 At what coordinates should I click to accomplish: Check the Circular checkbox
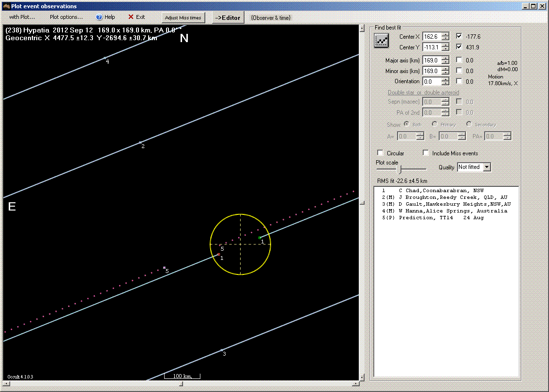coord(380,152)
